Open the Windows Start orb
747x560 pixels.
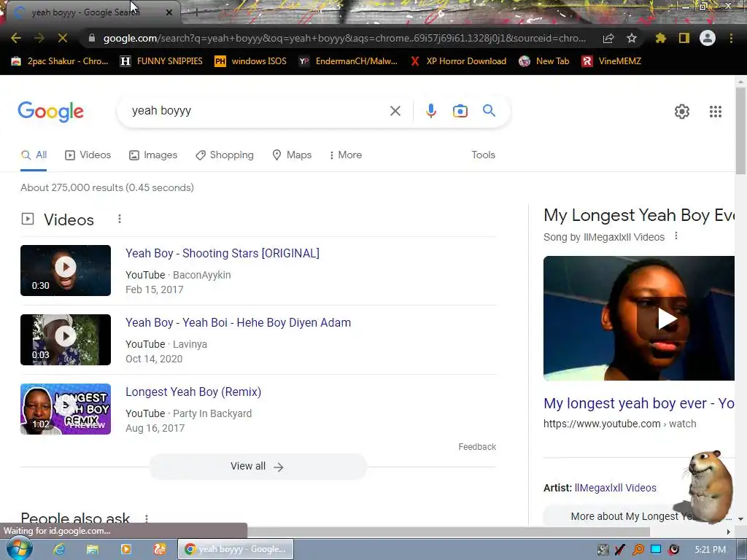point(18,548)
